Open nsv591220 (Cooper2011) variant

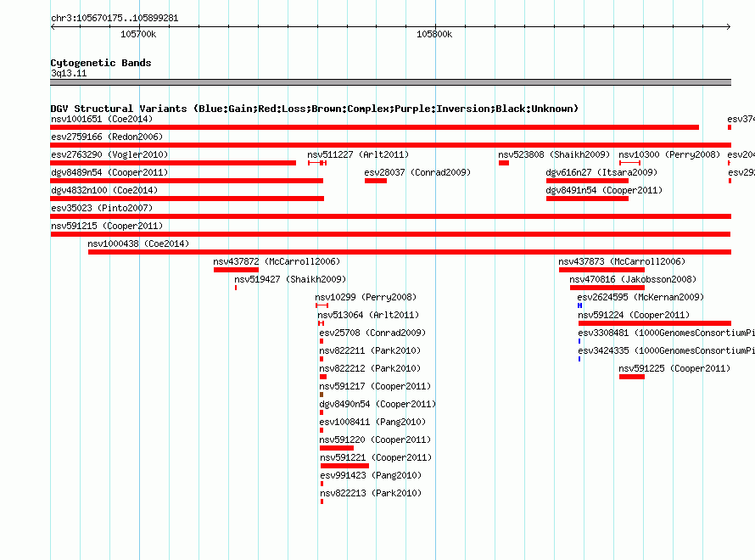[376, 440]
